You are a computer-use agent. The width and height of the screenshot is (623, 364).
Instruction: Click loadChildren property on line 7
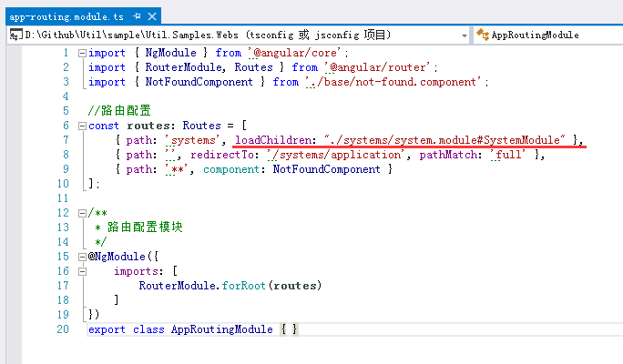point(272,140)
